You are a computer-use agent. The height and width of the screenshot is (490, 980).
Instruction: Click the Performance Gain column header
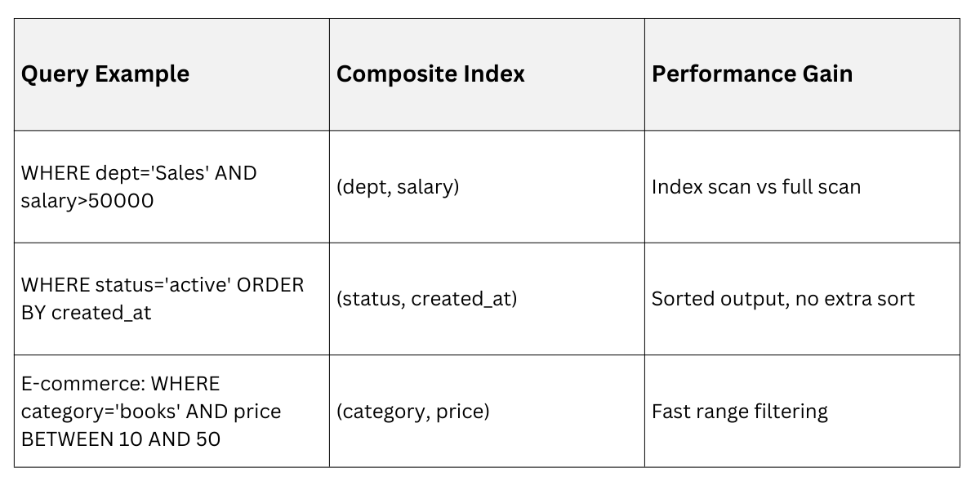pos(751,74)
